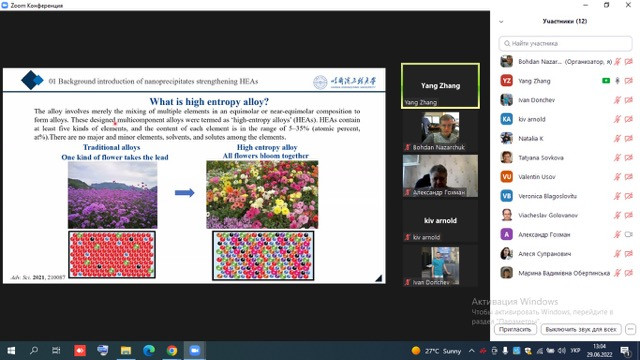Click Viacheslav Golovanov's camera-off icon
The height and width of the screenshot is (360, 640).
click(x=629, y=215)
